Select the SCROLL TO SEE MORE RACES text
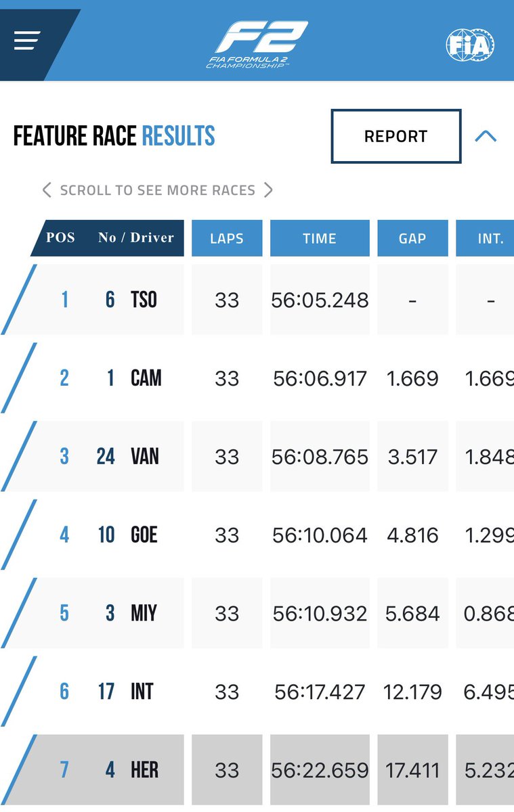 coord(158,190)
